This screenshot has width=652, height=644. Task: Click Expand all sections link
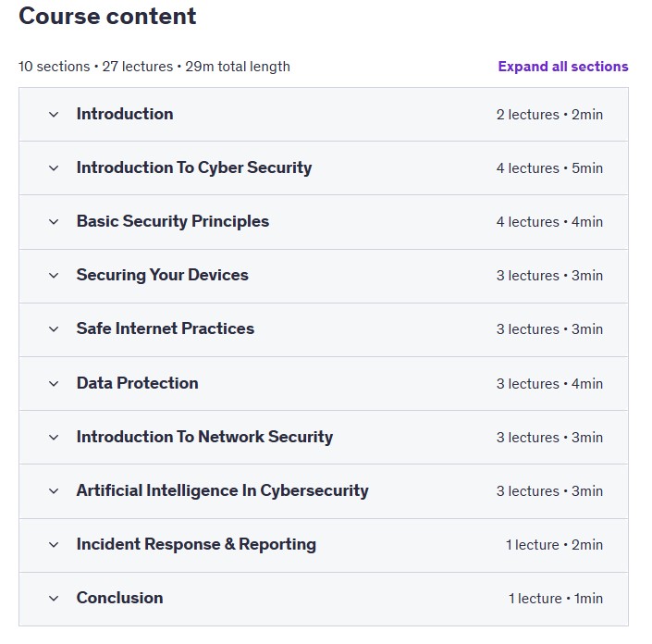(563, 67)
